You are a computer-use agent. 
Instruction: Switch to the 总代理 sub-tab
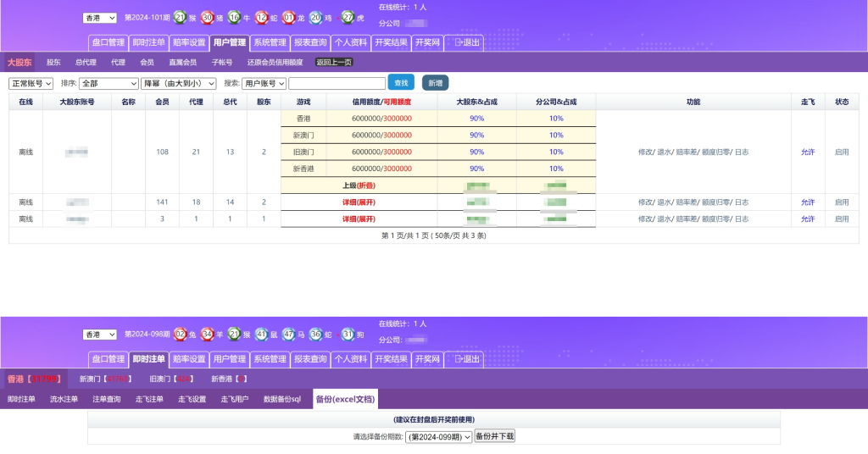click(x=86, y=62)
